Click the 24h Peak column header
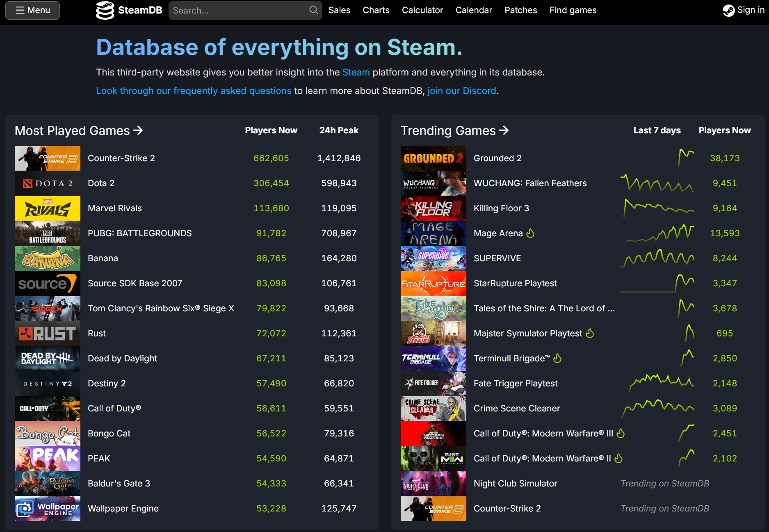This screenshot has height=532, width=769. click(x=339, y=130)
